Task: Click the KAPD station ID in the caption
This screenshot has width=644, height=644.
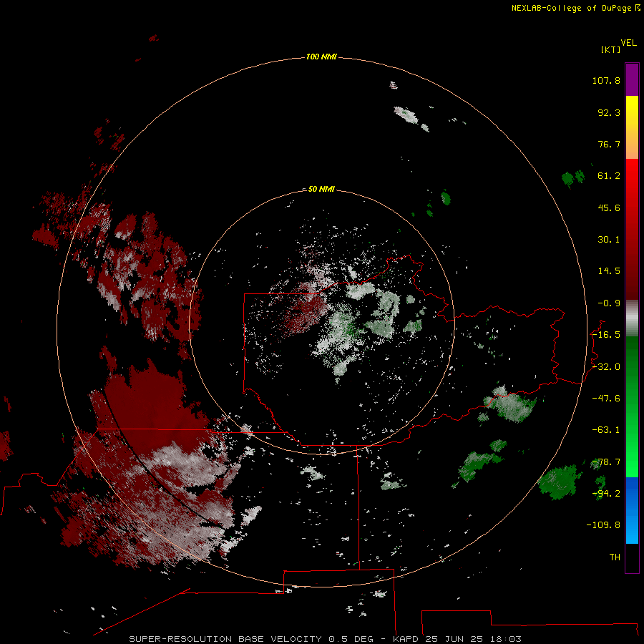Action: click(406, 639)
